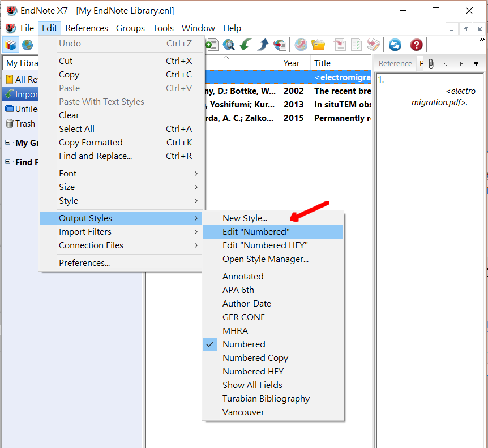Click the paperclip attachment icon
The image size is (488, 448).
(431, 64)
